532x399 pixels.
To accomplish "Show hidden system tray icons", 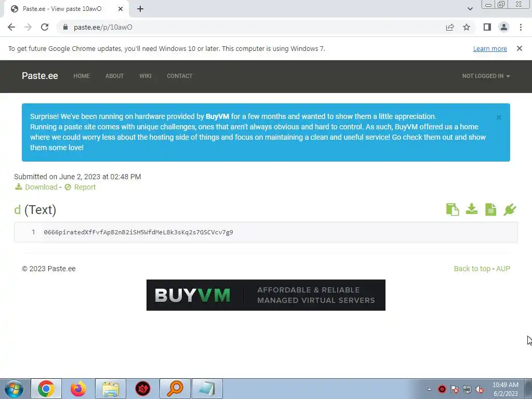I will pos(429,389).
